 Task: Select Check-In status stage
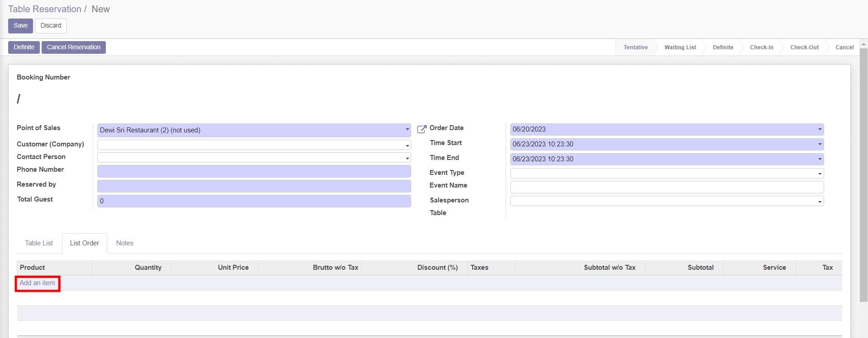(762, 47)
